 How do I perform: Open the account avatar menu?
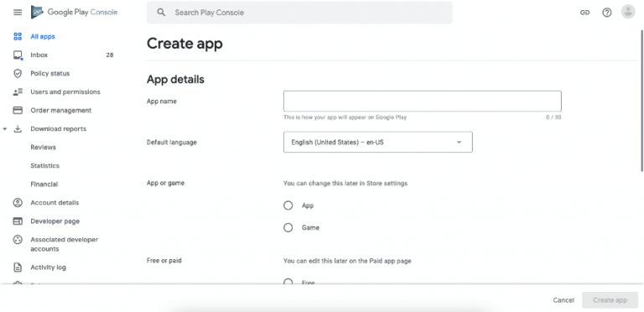(x=628, y=12)
